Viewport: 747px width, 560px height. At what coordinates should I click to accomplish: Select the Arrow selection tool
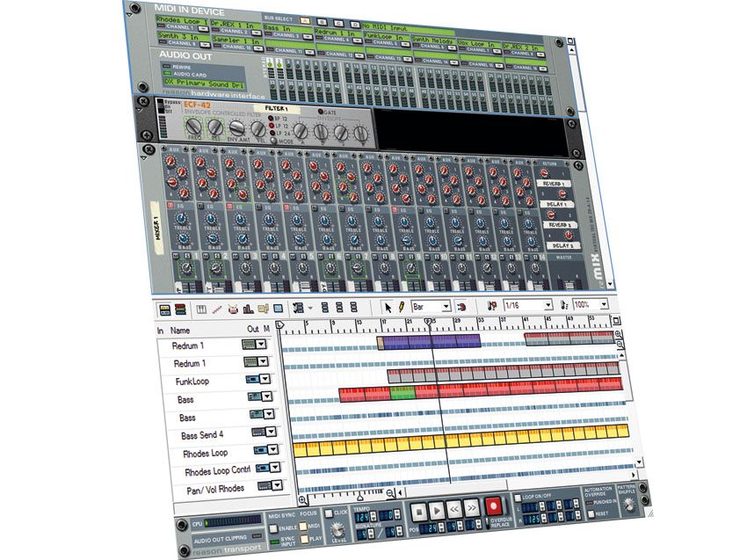coord(388,308)
